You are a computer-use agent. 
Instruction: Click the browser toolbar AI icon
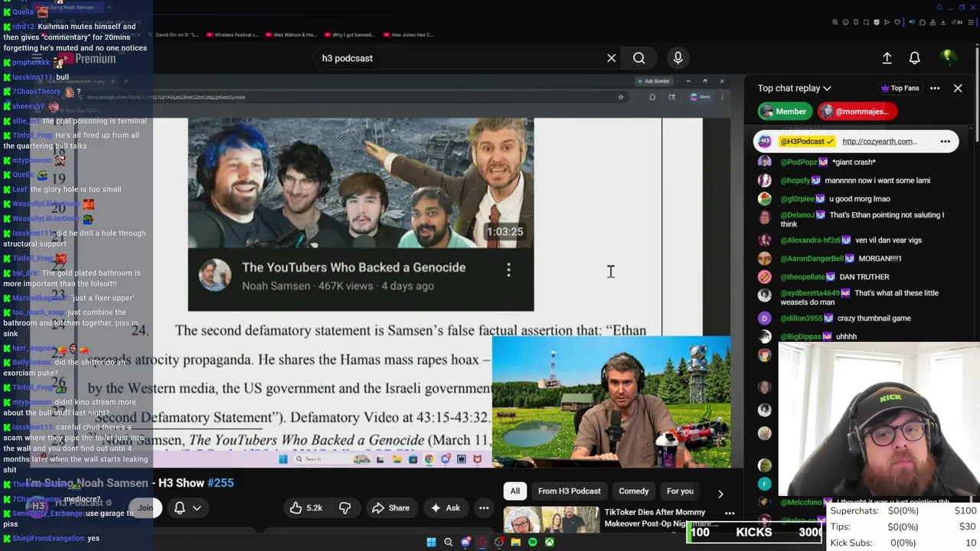[957, 22]
